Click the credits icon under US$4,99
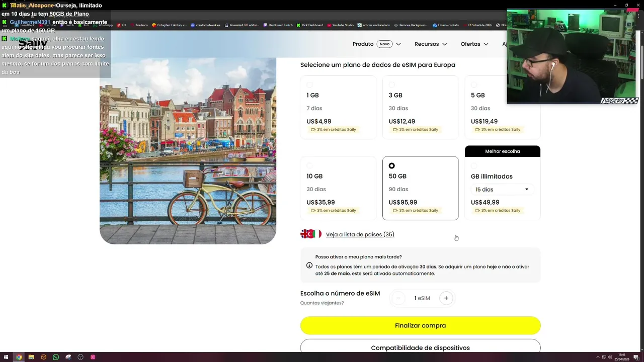 coord(313,130)
